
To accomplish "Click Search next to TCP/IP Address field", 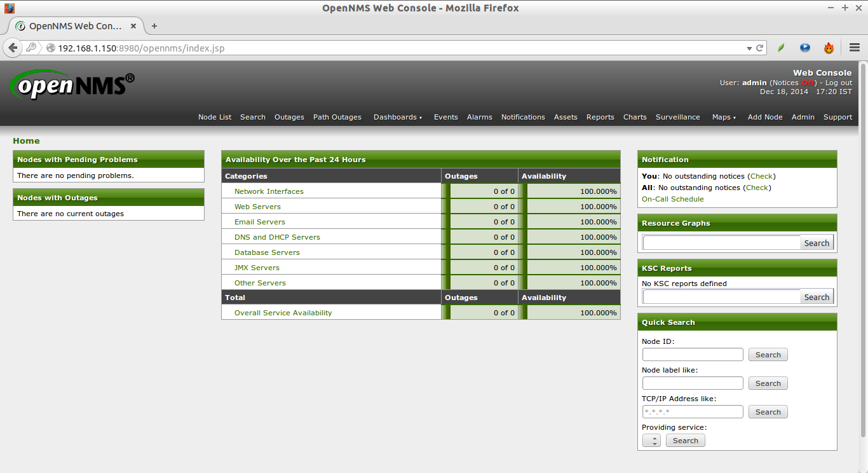I will (768, 412).
